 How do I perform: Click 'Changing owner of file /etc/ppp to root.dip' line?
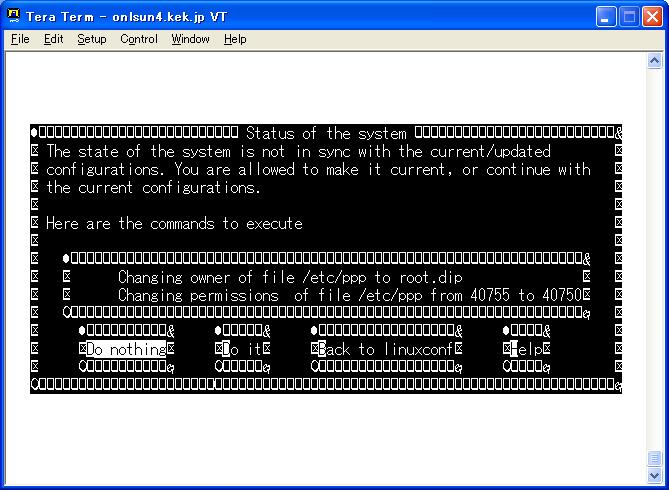(290, 277)
